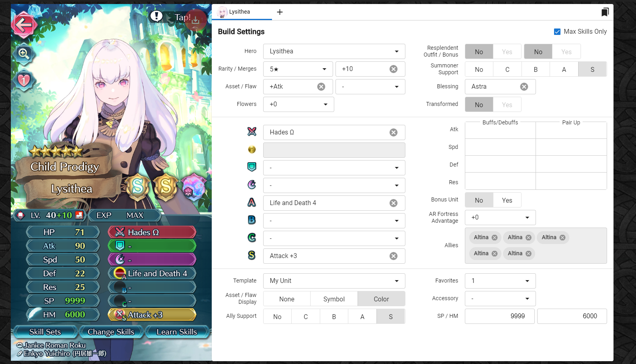This screenshot has width=636, height=364.
Task: Add a new build tab with plus
Action: [280, 12]
